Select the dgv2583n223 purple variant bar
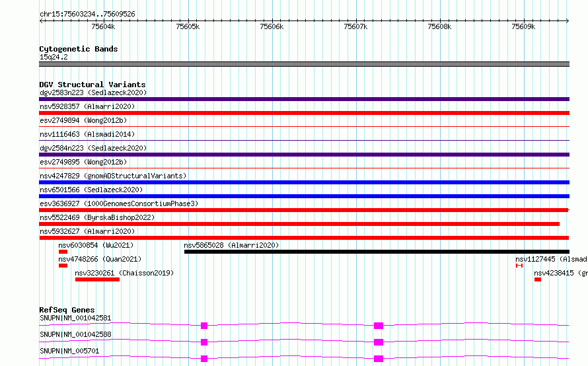Image resolution: width=588 pixels, height=366 pixels. point(304,99)
